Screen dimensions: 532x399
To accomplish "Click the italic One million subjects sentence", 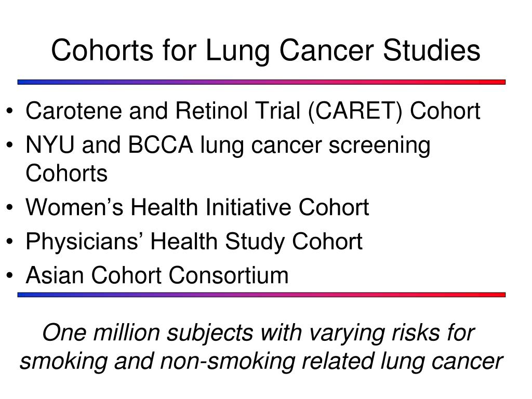I will (261, 347).
